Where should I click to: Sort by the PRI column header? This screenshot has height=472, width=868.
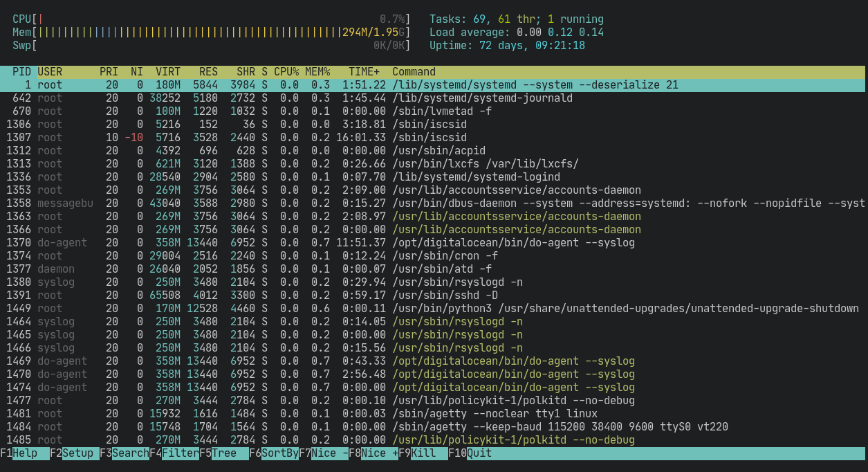[x=109, y=72]
